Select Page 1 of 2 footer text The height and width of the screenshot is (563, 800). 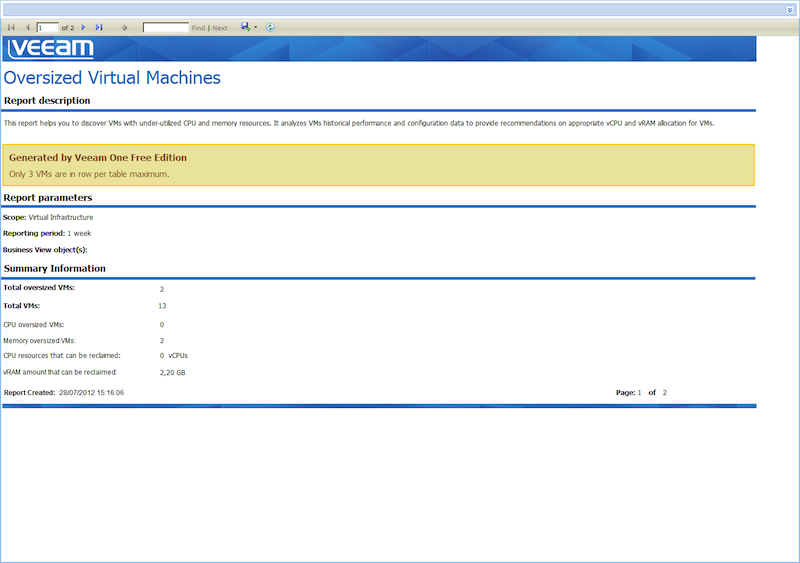(641, 393)
